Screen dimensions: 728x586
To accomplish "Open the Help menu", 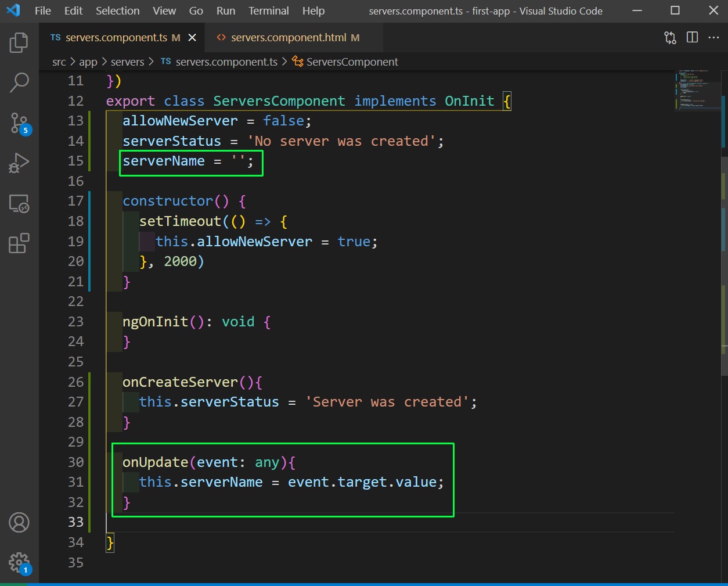I will (x=313, y=10).
